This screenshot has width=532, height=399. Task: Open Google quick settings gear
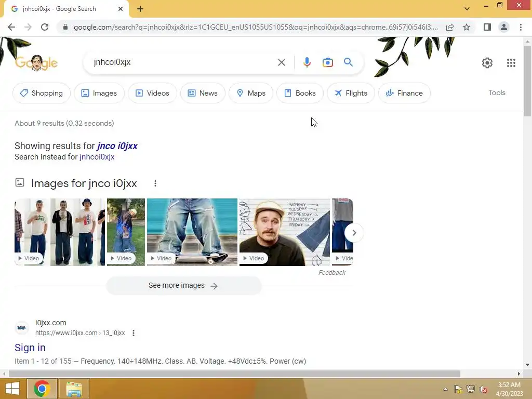(487, 63)
